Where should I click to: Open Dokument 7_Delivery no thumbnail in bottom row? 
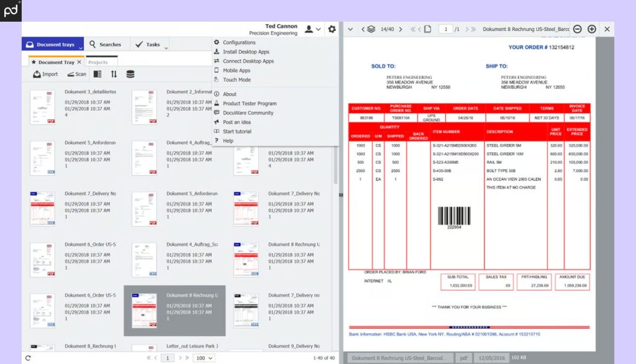(x=246, y=311)
